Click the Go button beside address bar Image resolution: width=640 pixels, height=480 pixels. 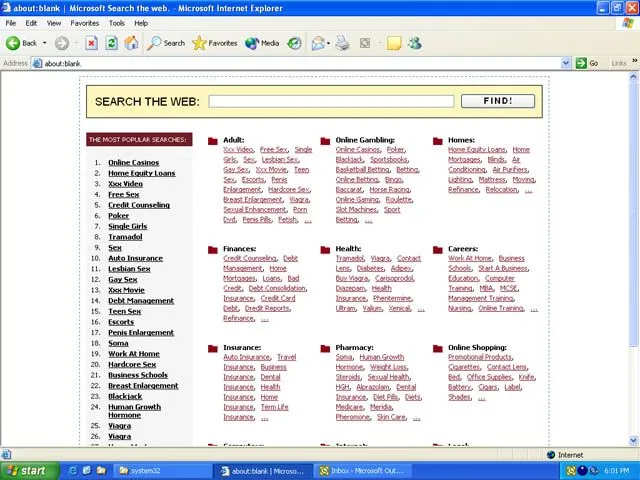click(x=587, y=63)
